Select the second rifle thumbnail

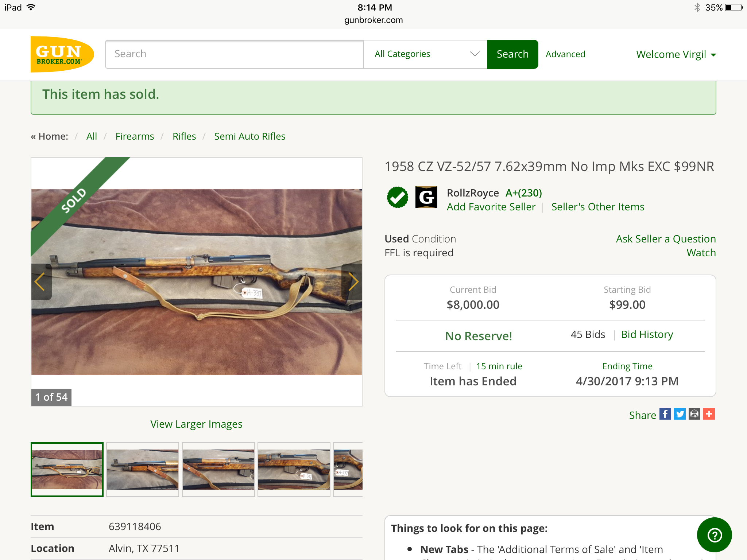point(143,469)
